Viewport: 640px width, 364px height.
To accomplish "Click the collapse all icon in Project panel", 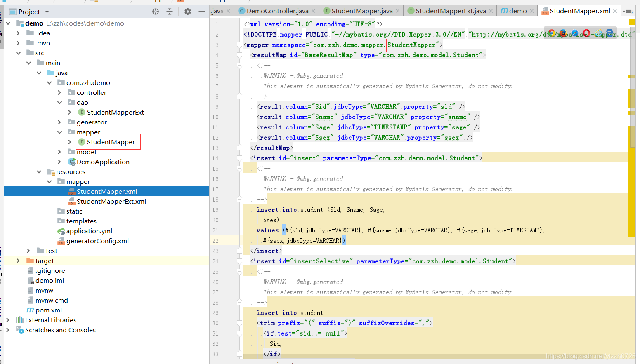I will [170, 12].
